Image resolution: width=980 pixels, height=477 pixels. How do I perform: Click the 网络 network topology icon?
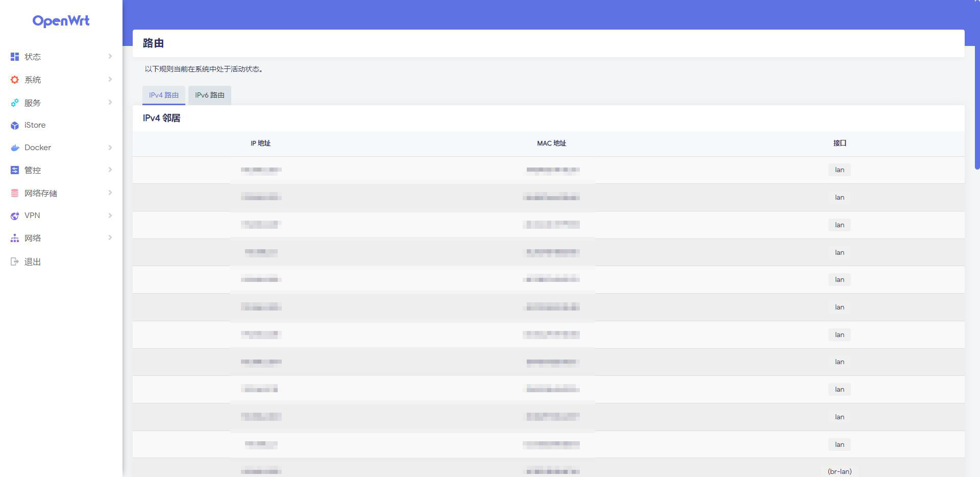15,238
